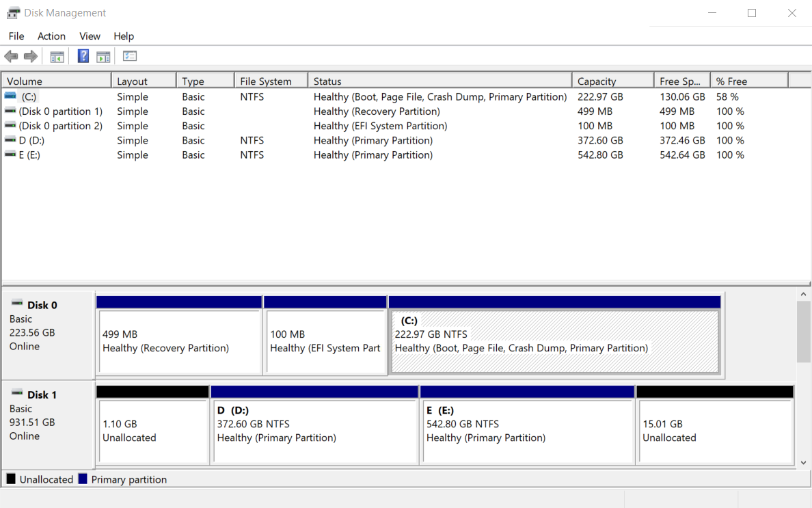Sort by the % Free column header
Viewport: 812px width, 508px height.
coord(749,81)
